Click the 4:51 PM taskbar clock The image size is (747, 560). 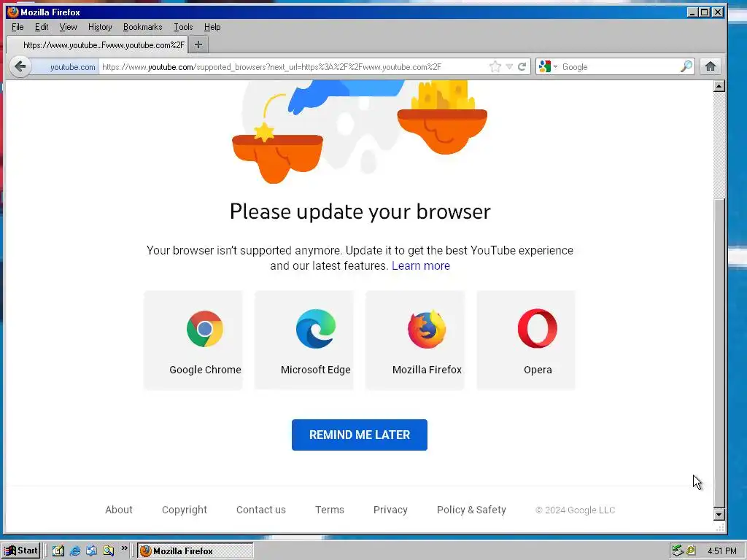[x=721, y=551]
